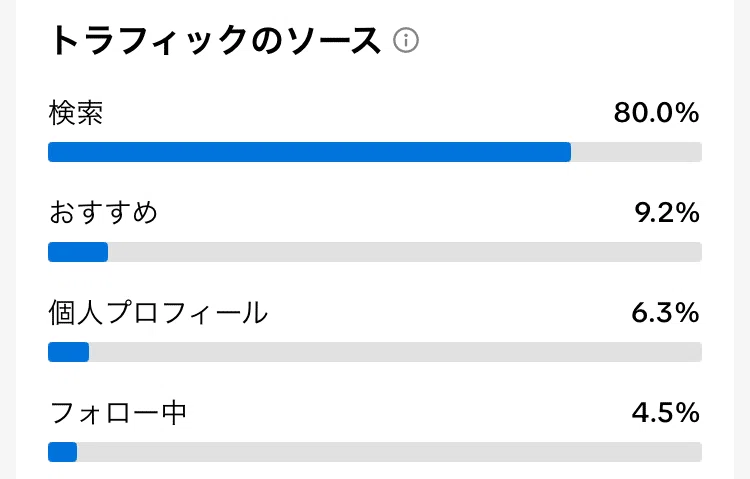Click the blue portion of 個人プロフィール bar
Image resolution: width=750 pixels, height=479 pixels.
pyautogui.click(x=68, y=352)
